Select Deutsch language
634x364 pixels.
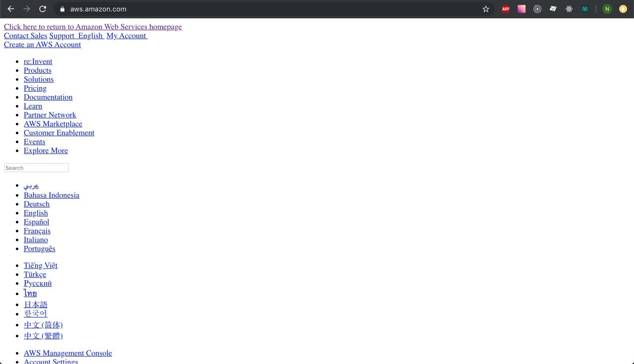(37, 204)
